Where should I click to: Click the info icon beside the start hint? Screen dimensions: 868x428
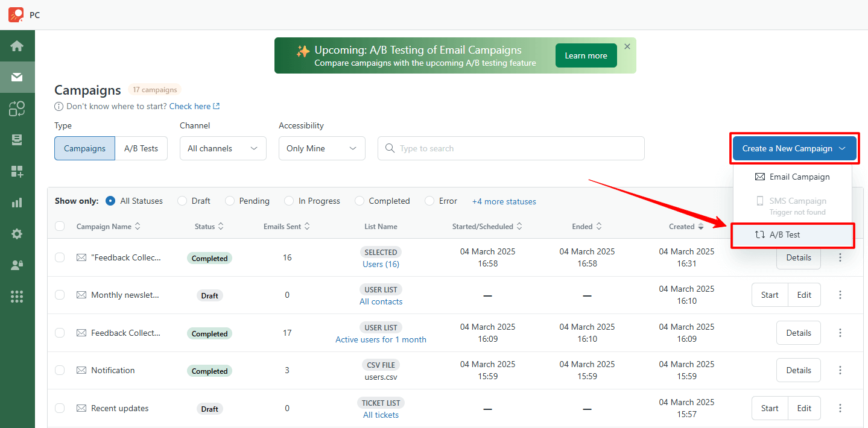59,107
